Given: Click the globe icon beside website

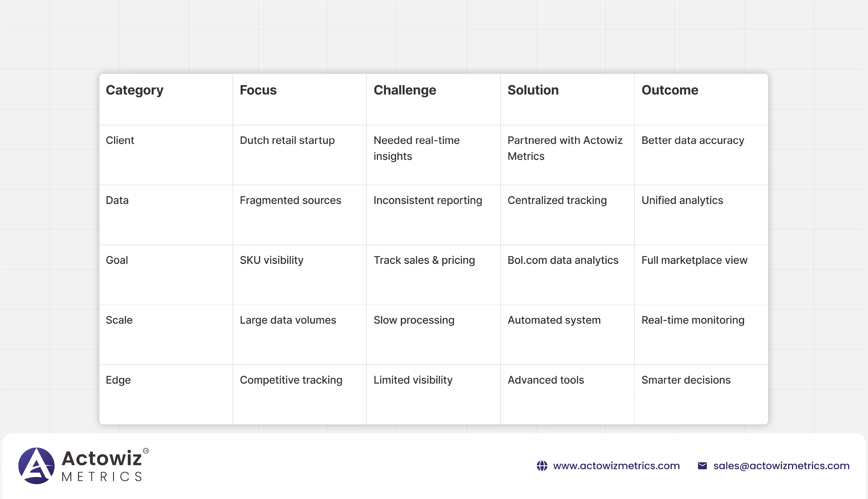Looking at the screenshot, I should (542, 466).
